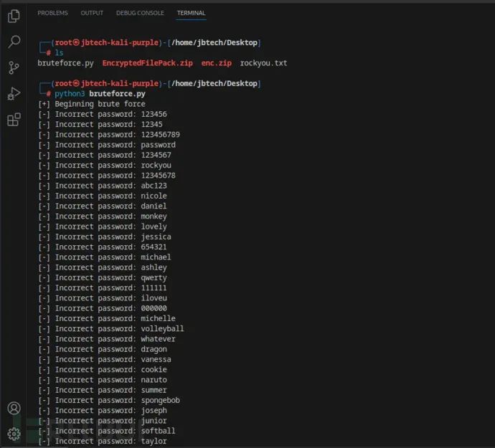
Task: Click the 'Incorrect password: dragon' line
Action: (x=103, y=349)
